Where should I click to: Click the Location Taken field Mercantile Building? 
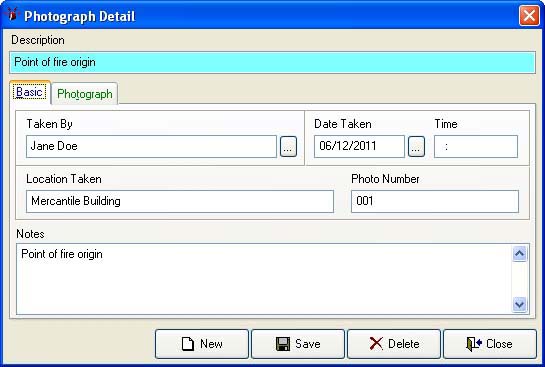point(180,201)
